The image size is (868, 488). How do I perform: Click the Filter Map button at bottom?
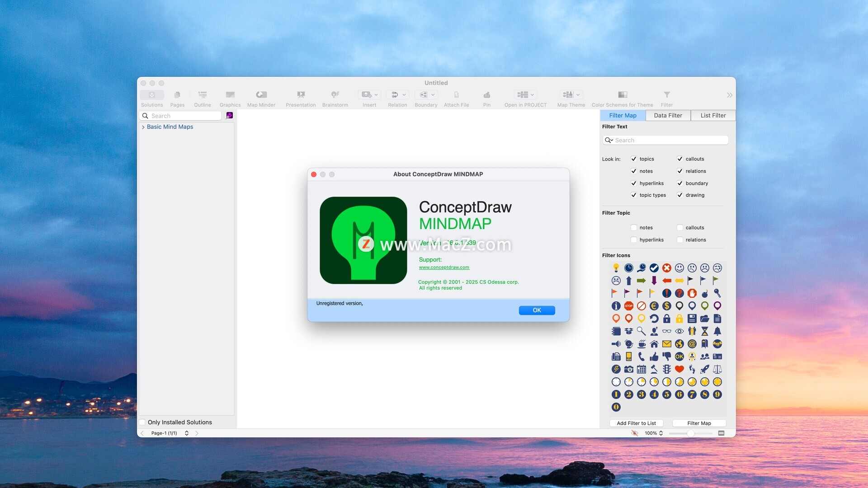click(699, 423)
